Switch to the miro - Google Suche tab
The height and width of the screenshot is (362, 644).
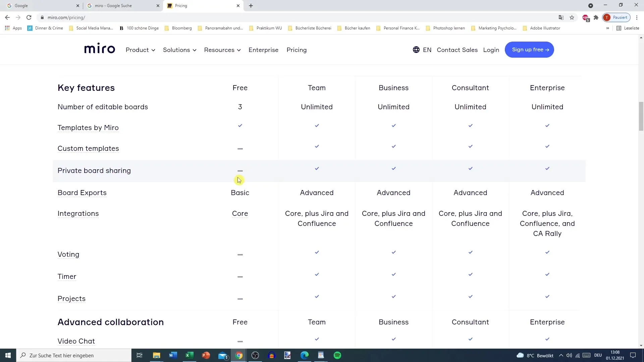[x=122, y=6]
